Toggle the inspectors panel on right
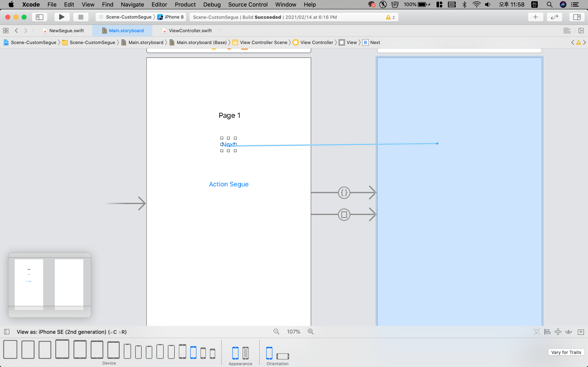 click(x=577, y=17)
